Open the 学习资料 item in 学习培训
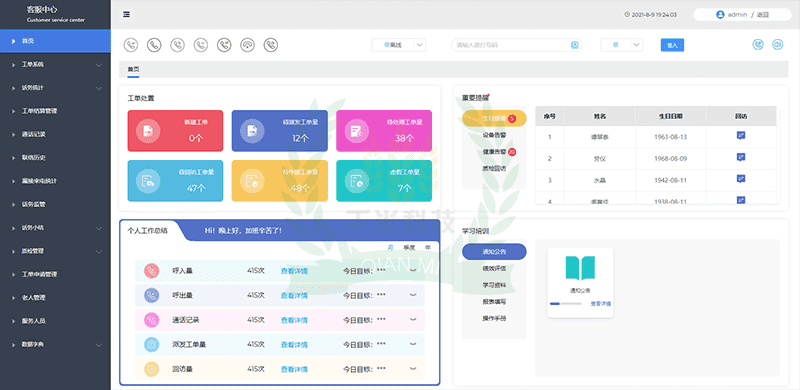 (494, 285)
